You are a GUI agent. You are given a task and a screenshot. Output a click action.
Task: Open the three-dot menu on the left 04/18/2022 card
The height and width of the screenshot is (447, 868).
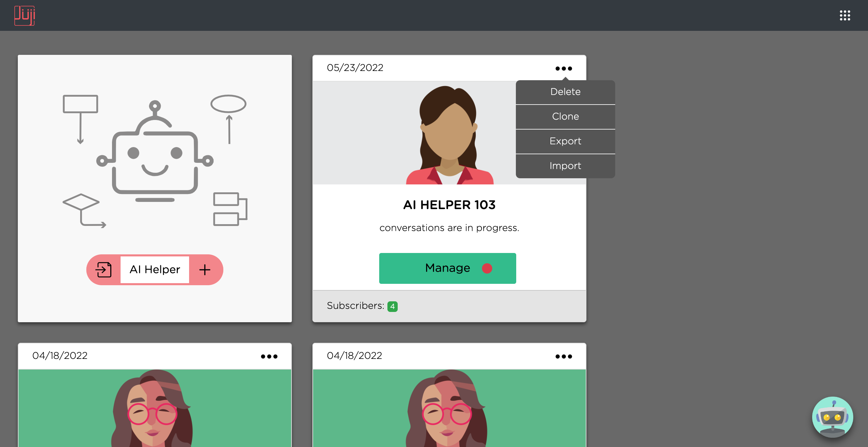click(269, 357)
